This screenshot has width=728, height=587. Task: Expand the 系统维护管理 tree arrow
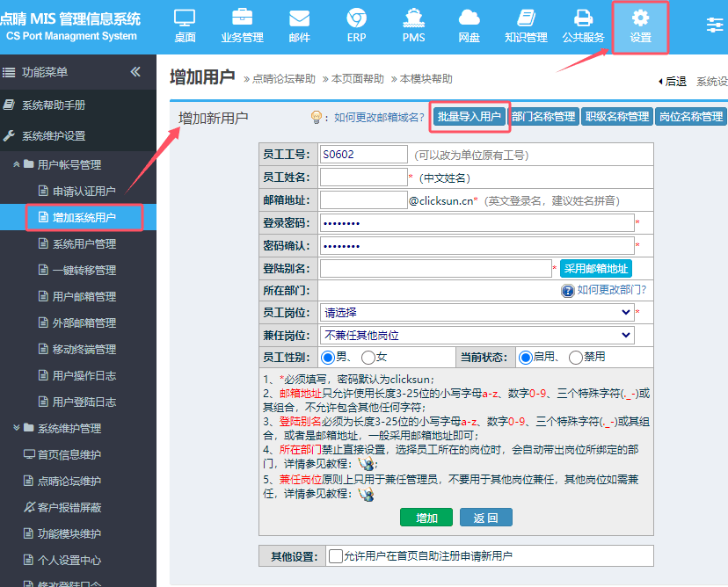coord(16,427)
